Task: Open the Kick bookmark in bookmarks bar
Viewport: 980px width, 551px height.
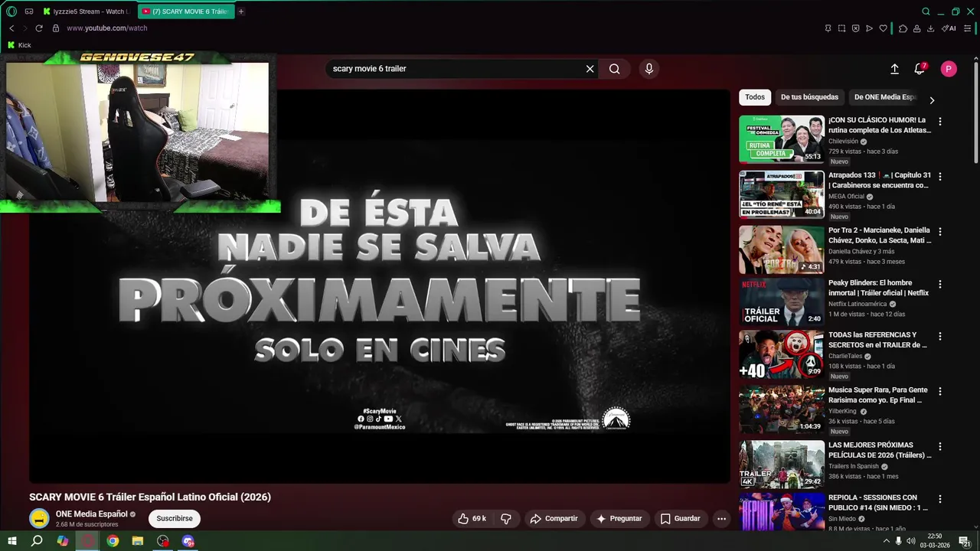Action: point(20,45)
